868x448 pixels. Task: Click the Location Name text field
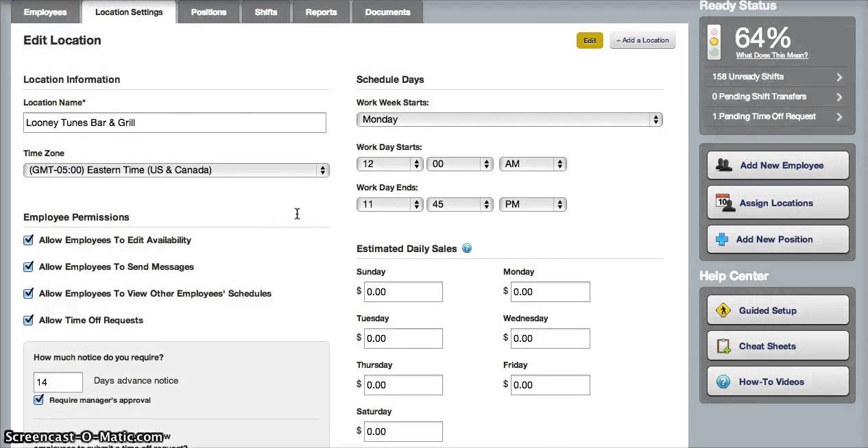click(175, 123)
